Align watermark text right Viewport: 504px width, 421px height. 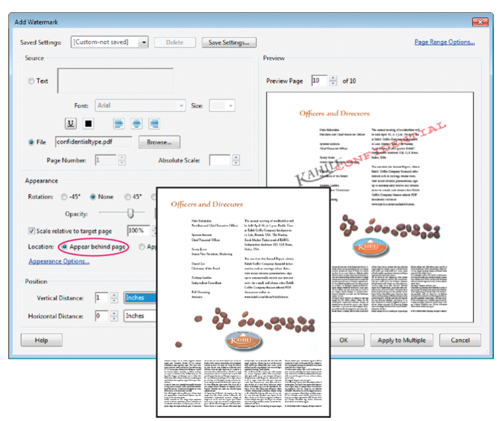[154, 124]
